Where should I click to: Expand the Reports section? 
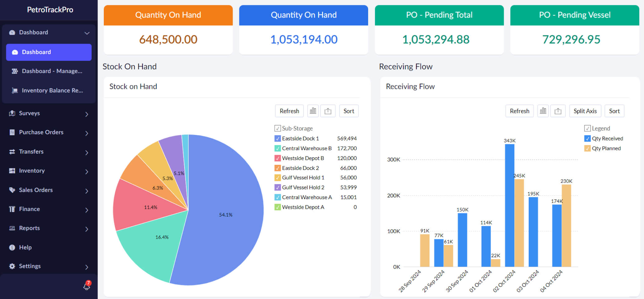tap(87, 229)
